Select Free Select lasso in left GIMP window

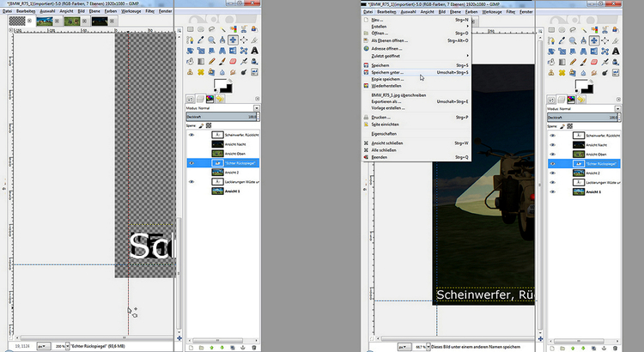click(211, 29)
